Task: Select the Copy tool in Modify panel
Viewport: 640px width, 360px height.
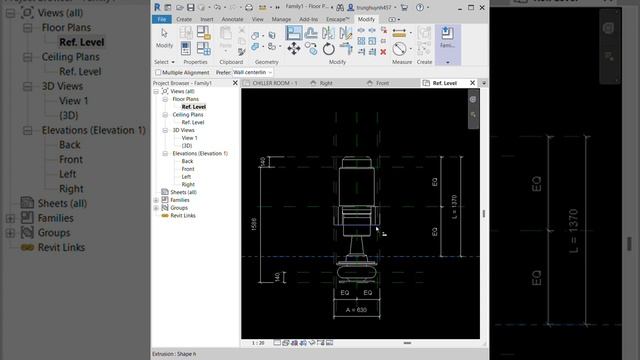Action: tap(311, 49)
